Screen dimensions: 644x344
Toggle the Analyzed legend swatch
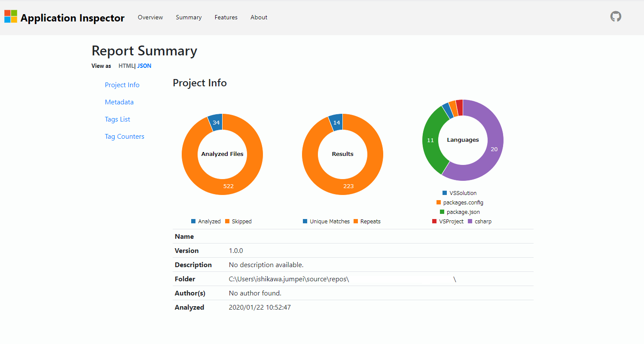[x=193, y=222]
